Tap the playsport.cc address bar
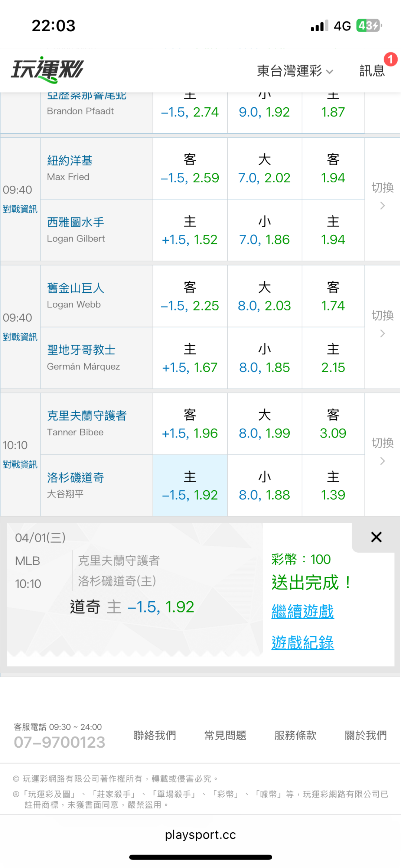The height and width of the screenshot is (868, 401). 200,835
